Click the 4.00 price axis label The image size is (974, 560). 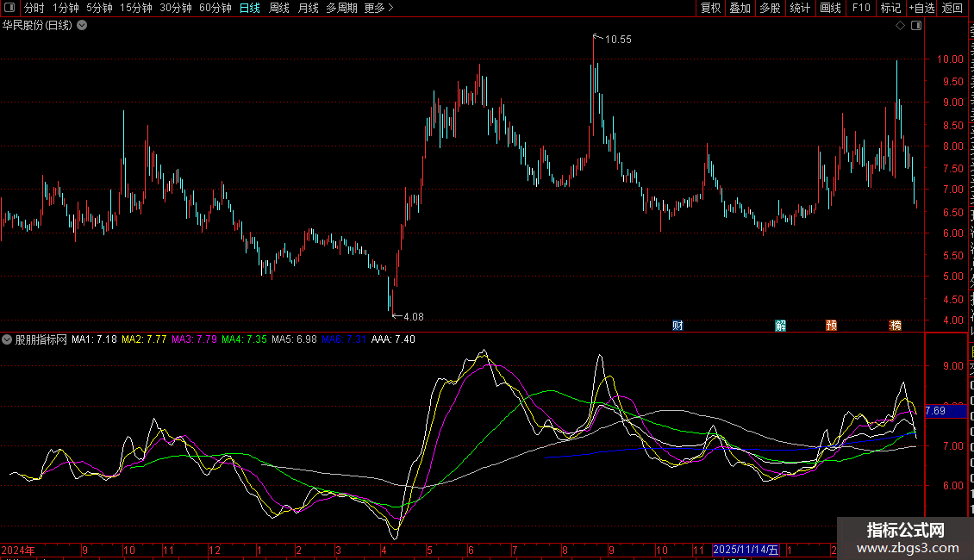(952, 321)
